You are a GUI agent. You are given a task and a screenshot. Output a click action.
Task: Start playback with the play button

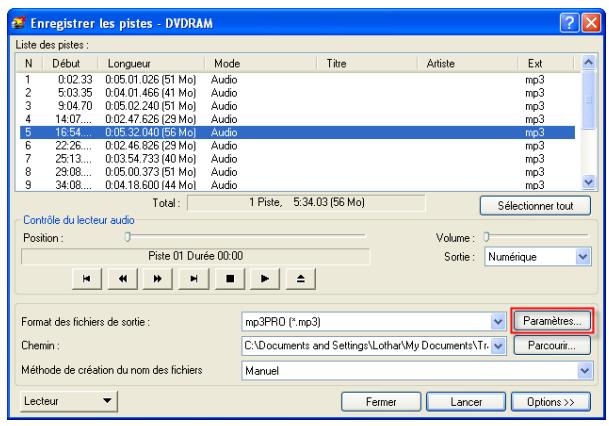point(265,278)
